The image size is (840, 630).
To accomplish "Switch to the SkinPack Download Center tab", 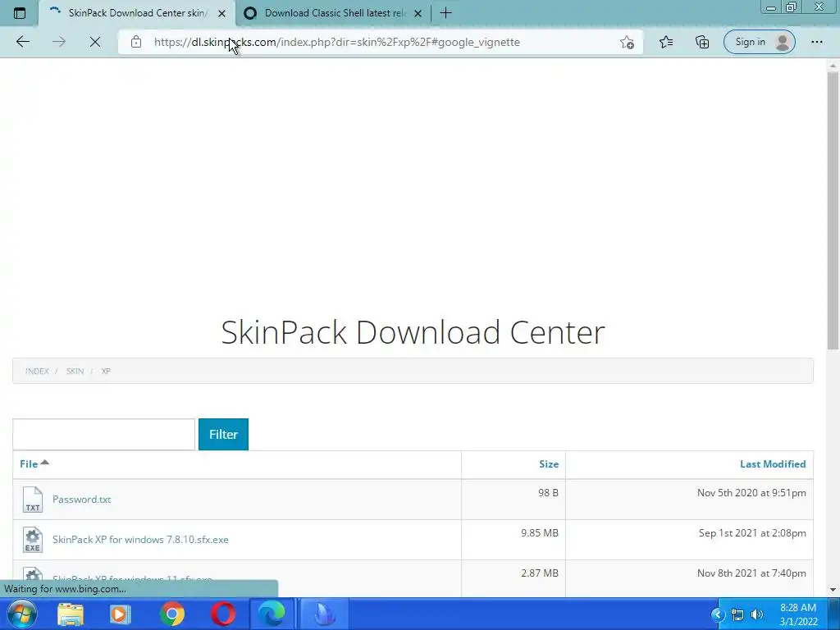I will (137, 13).
